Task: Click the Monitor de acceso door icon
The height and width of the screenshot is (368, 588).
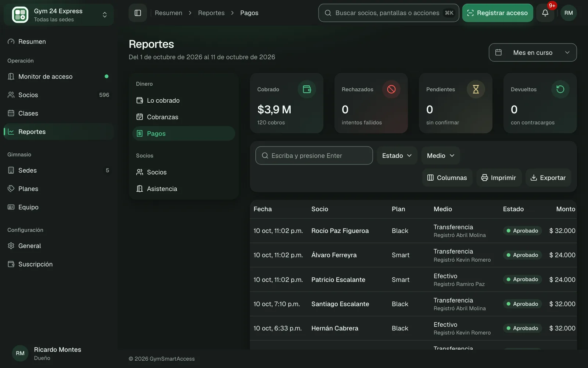Action: pos(11,77)
